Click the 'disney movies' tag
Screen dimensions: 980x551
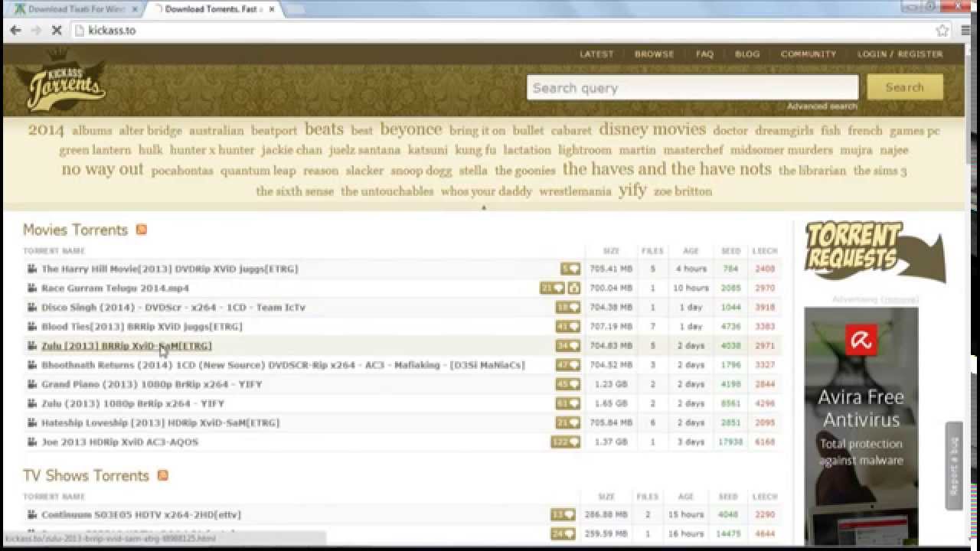(652, 129)
